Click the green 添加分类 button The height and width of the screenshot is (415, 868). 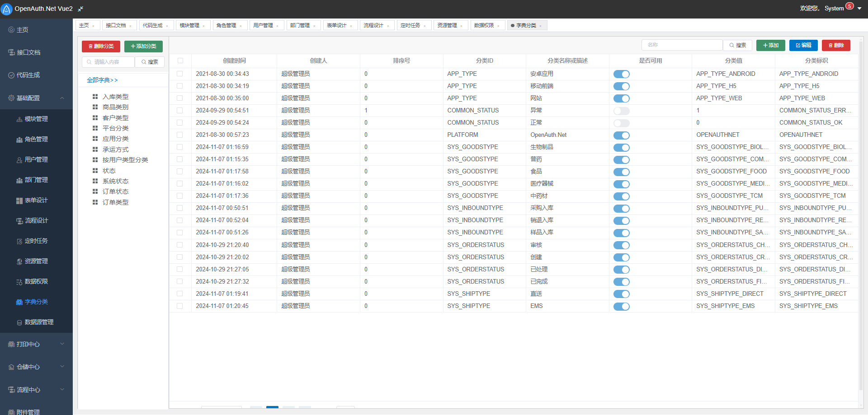[143, 46]
